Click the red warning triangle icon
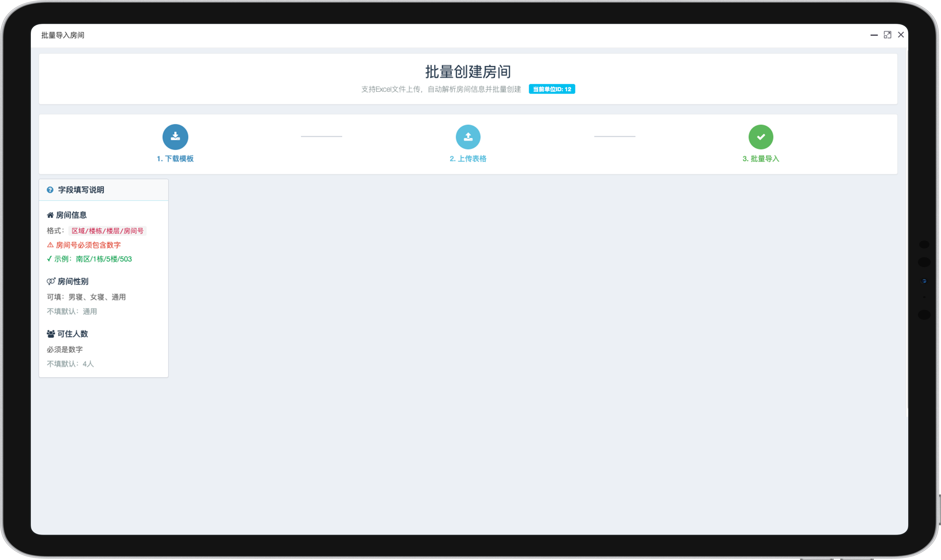941x560 pixels. coord(50,245)
